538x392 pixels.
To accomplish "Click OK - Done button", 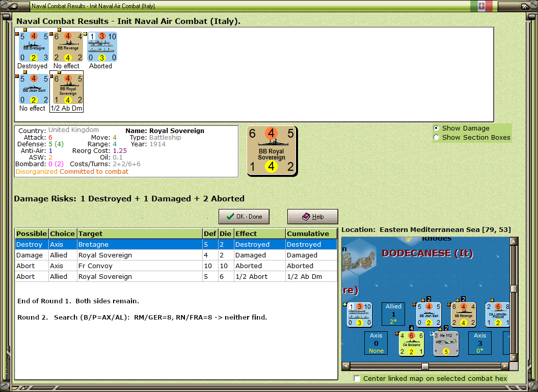I will 244,217.
